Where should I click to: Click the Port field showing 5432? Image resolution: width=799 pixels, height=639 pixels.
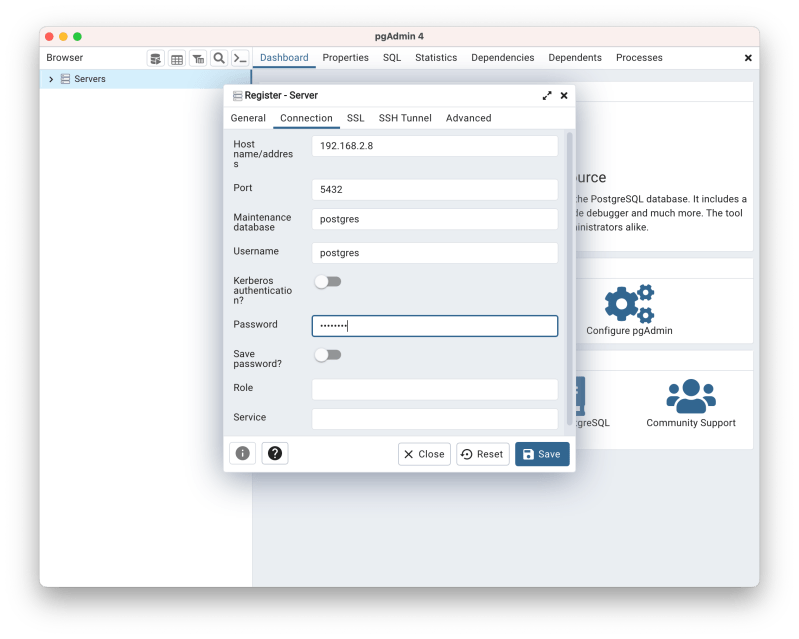coord(435,190)
